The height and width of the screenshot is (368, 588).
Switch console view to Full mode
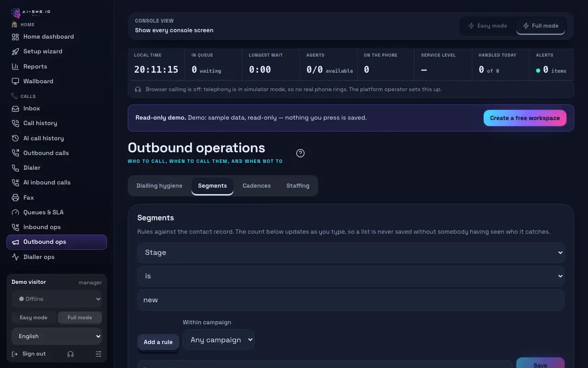(x=540, y=26)
